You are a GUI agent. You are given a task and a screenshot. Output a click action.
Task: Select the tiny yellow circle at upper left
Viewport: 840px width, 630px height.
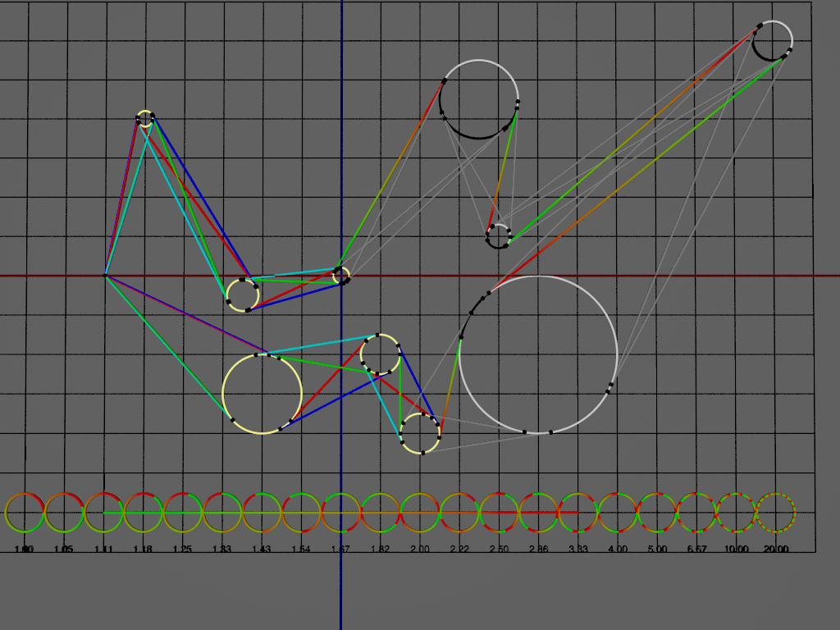click(x=145, y=118)
